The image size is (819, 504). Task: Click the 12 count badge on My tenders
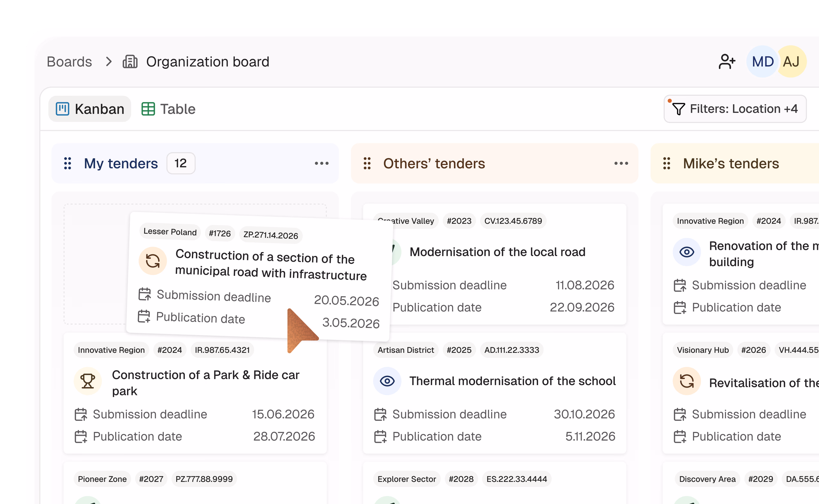pos(181,163)
